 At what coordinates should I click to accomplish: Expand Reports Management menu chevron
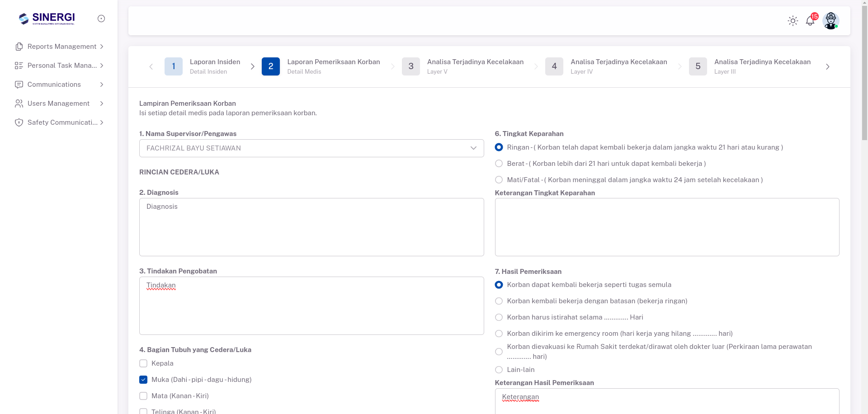[102, 47]
